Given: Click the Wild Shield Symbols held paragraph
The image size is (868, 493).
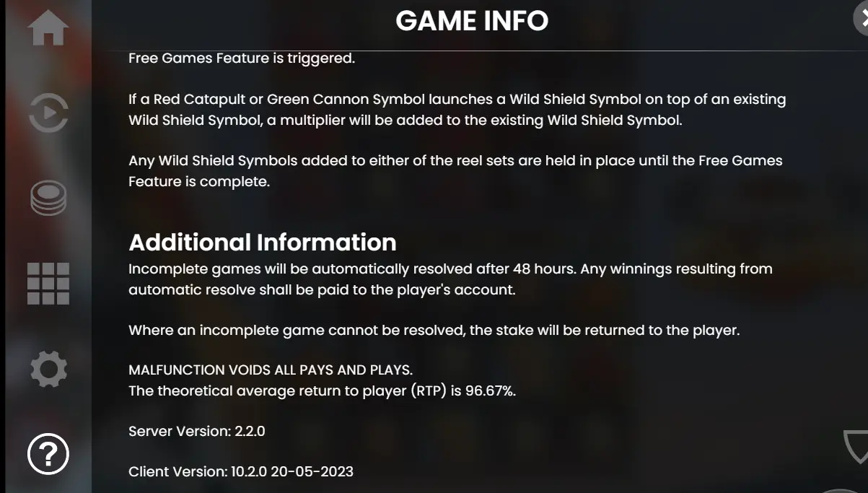Looking at the screenshot, I should point(455,171).
